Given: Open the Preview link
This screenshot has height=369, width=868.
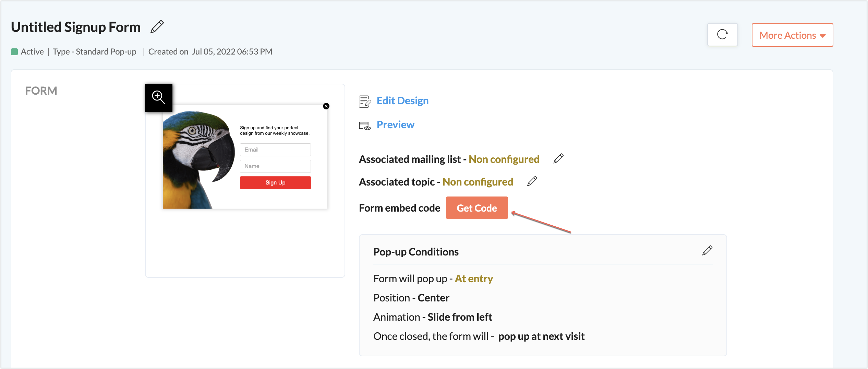Looking at the screenshot, I should tap(395, 124).
